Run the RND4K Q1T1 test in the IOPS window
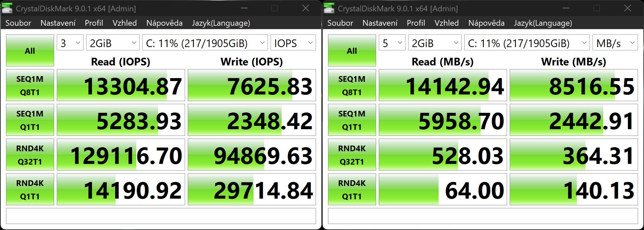This screenshot has width=644, height=230. click(30, 190)
